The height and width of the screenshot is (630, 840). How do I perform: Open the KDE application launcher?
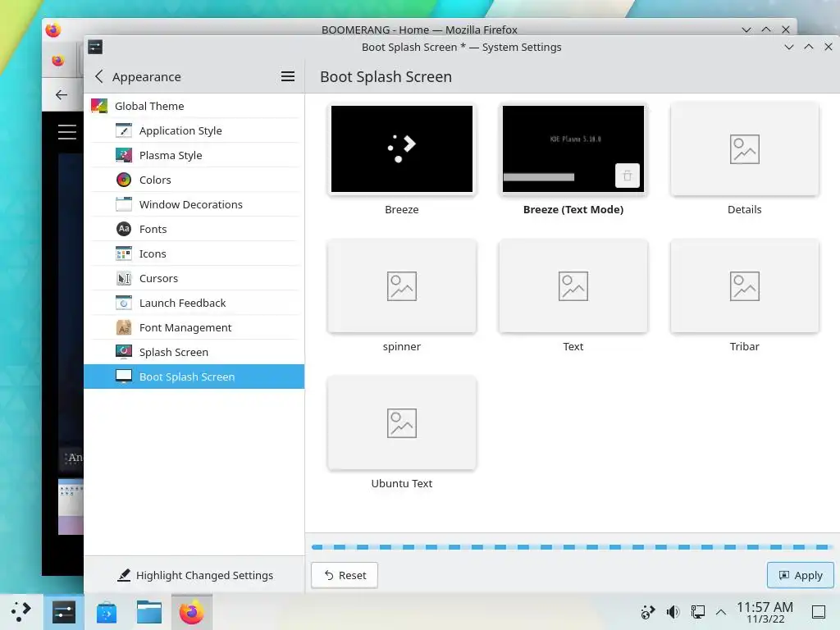(x=21, y=612)
